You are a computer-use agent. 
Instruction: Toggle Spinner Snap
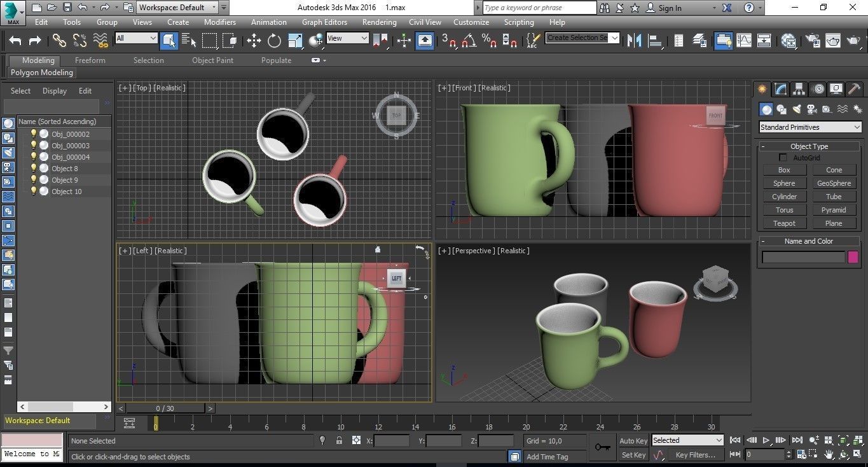tap(509, 41)
